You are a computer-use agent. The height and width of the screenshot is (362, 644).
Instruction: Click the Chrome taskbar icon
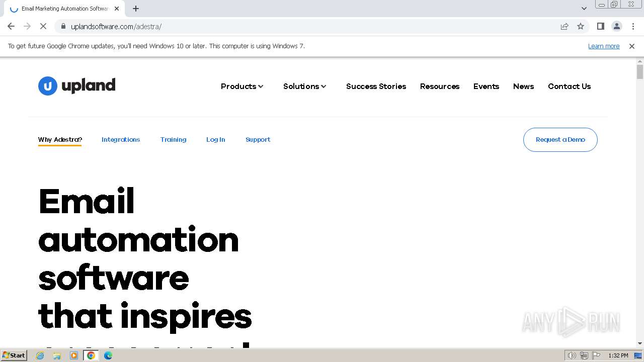[x=91, y=355]
